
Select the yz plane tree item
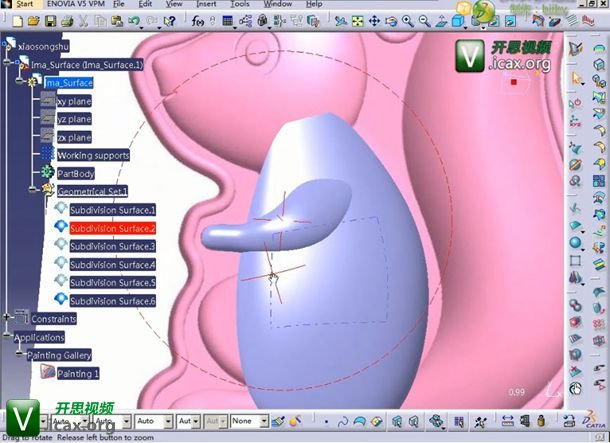click(x=74, y=119)
